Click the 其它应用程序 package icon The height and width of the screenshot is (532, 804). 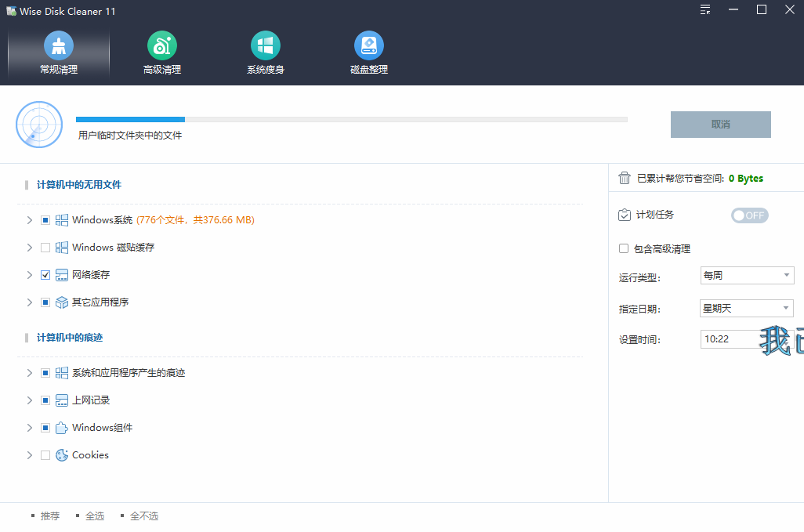[61, 302]
